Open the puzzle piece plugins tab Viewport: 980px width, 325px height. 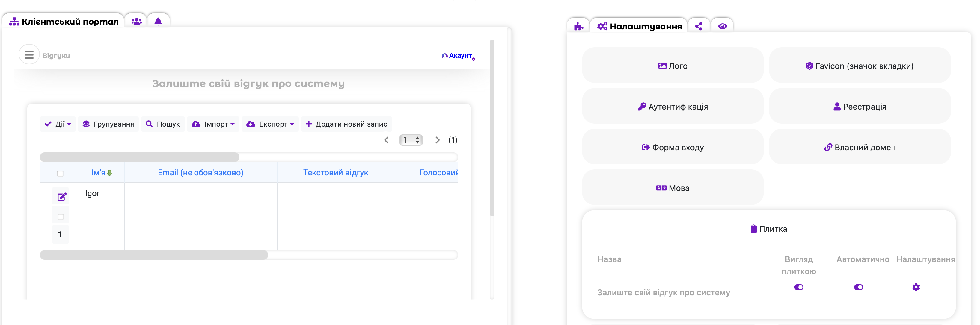578,26
